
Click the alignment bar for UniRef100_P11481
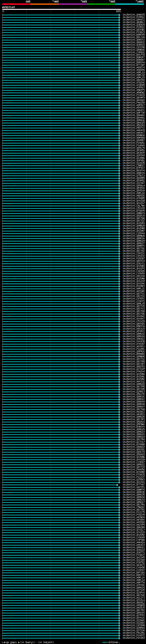61,349
